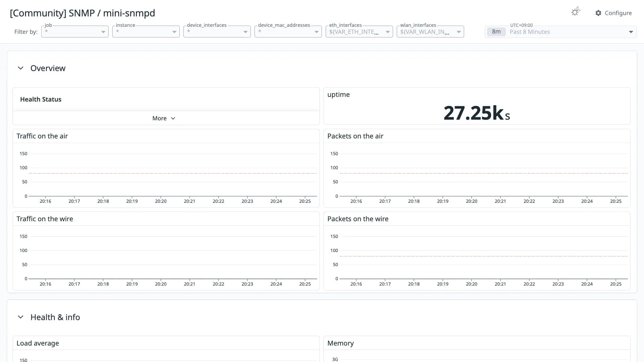Click the 20:20 tick on Traffic on the wire chart
644x362 pixels.
[161, 284]
